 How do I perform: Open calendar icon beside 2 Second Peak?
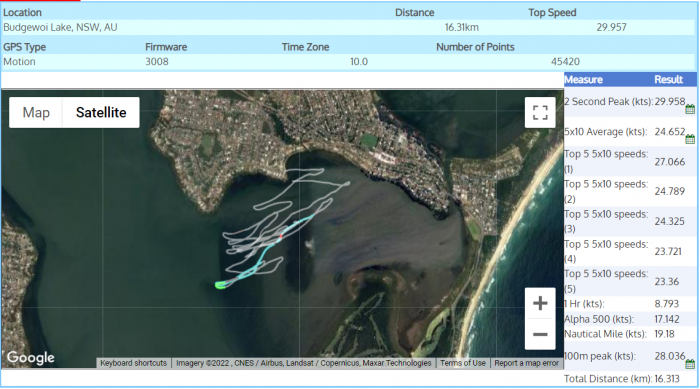(690, 109)
